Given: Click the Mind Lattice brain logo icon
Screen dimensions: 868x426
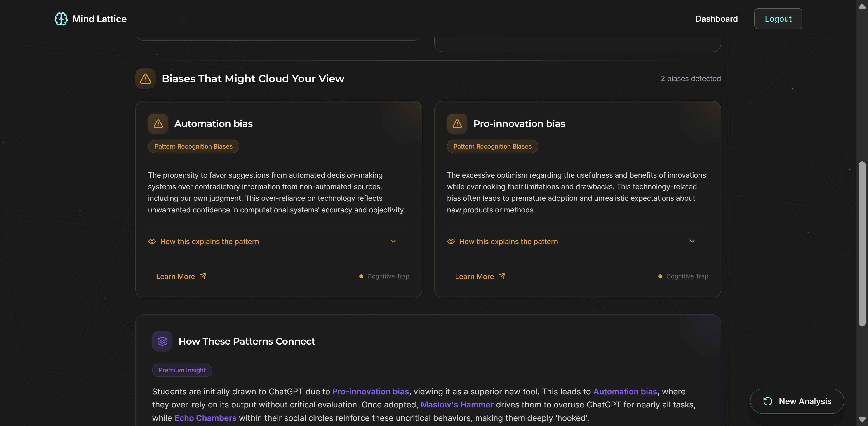Looking at the screenshot, I should click(x=61, y=19).
